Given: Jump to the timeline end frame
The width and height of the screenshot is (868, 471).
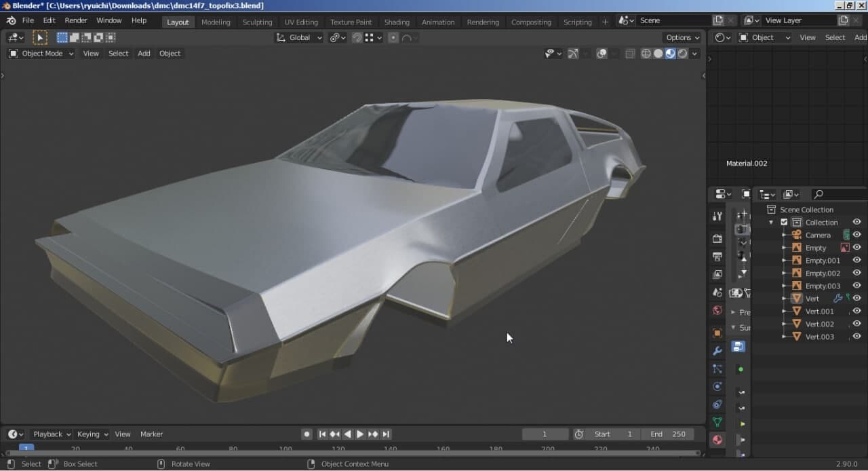Looking at the screenshot, I should (x=386, y=434).
